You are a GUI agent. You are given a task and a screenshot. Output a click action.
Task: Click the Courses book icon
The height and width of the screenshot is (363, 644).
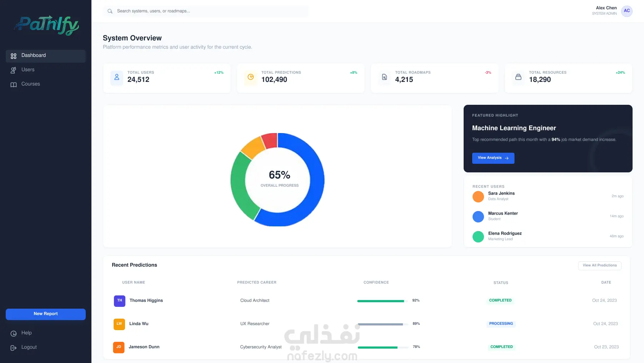[14, 84]
